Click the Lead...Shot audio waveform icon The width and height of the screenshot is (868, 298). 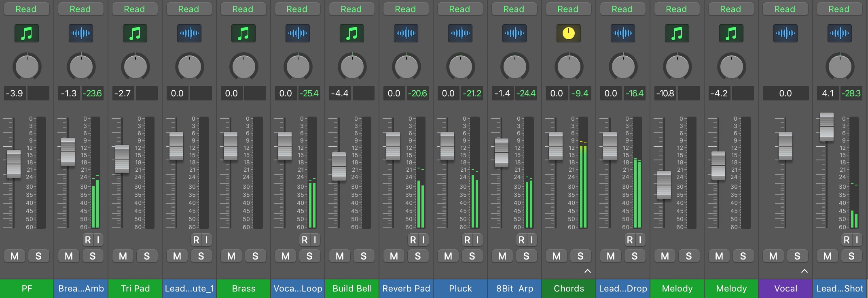pos(840,33)
